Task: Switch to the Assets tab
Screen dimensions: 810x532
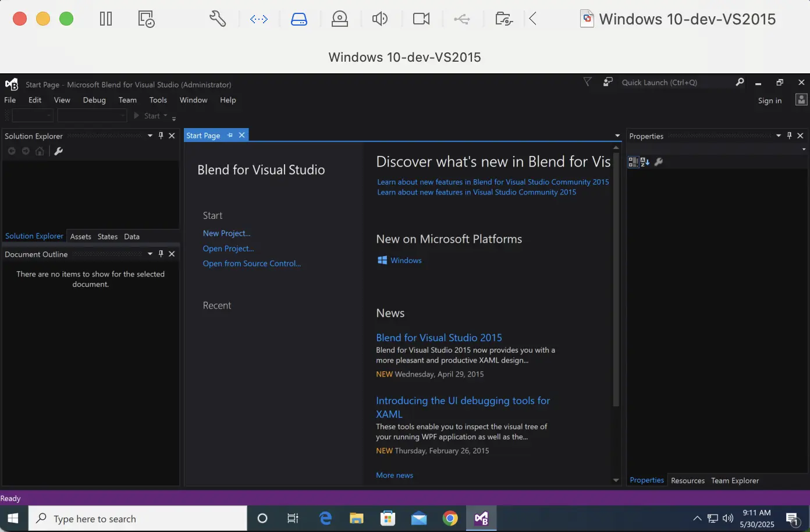Action: click(80, 236)
